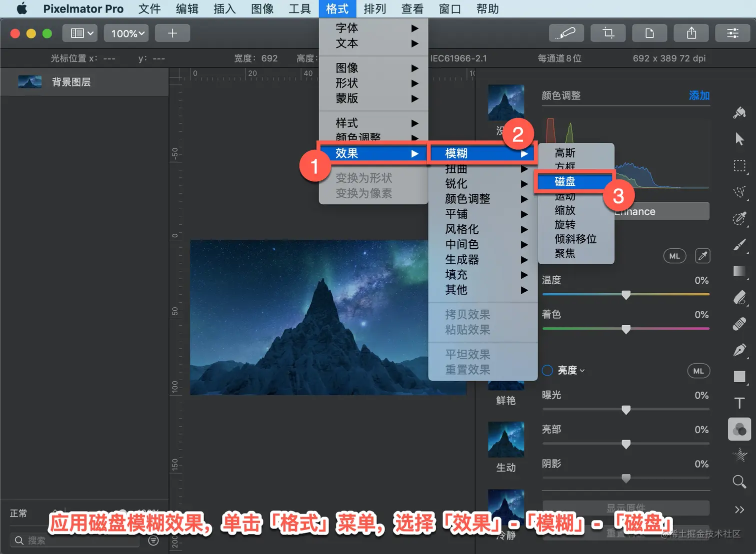
Task: Click the add plus toolbar button
Action: coord(172,33)
